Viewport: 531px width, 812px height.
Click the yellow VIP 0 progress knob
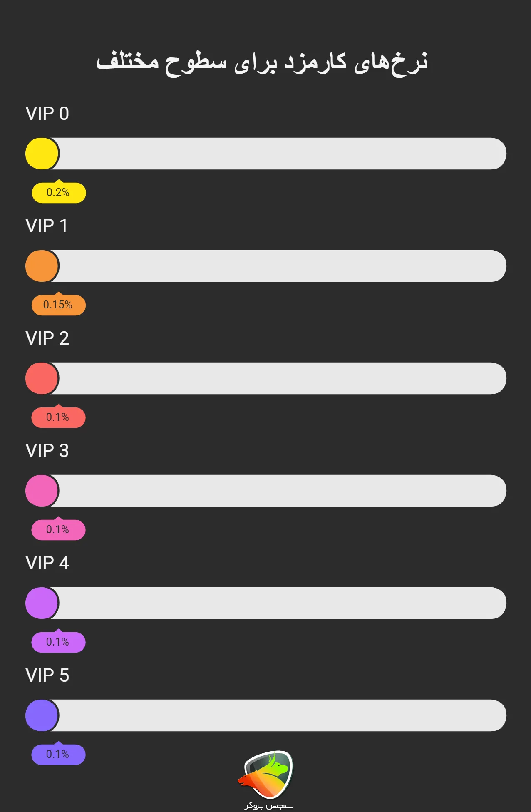(x=42, y=154)
